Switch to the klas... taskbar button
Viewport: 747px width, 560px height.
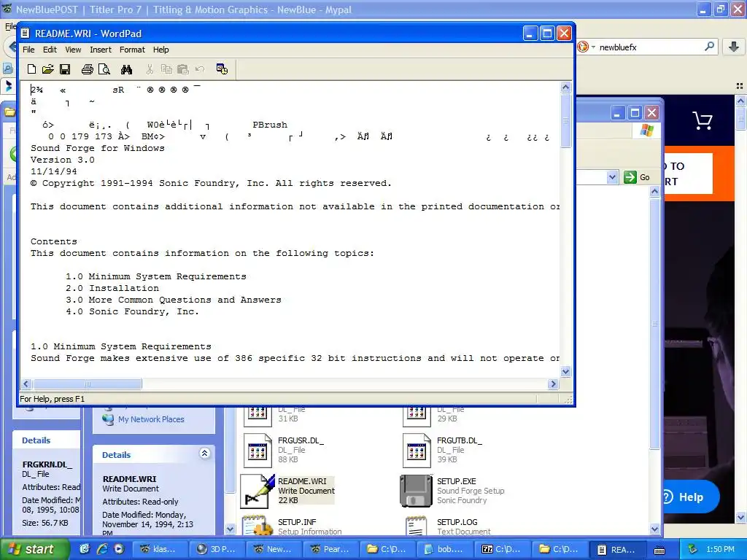pyautogui.click(x=159, y=549)
